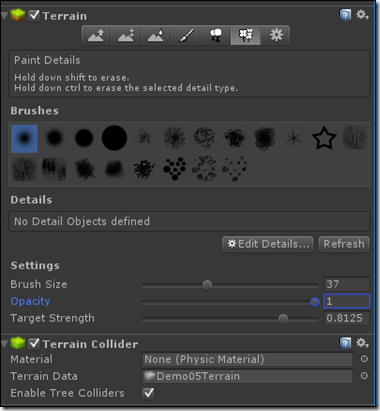Open Terrain component gear context menu
380x411 pixels.
[362, 15]
